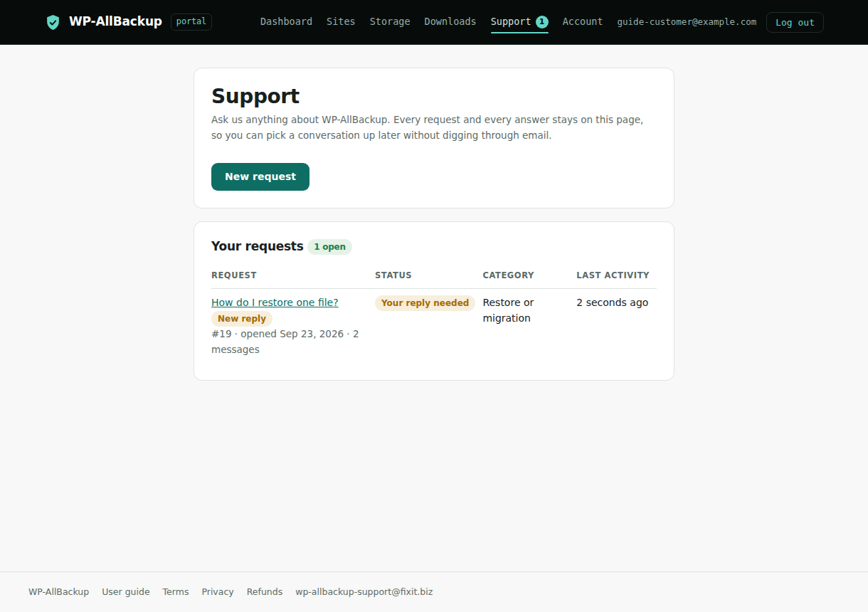Click the STATUS column header
This screenshot has height=612, width=868.
[x=393, y=275]
